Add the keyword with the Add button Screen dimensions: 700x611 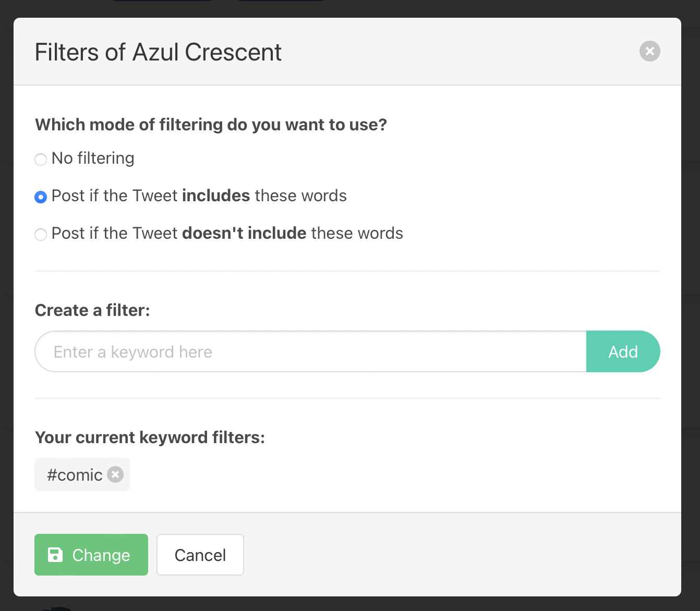click(623, 351)
